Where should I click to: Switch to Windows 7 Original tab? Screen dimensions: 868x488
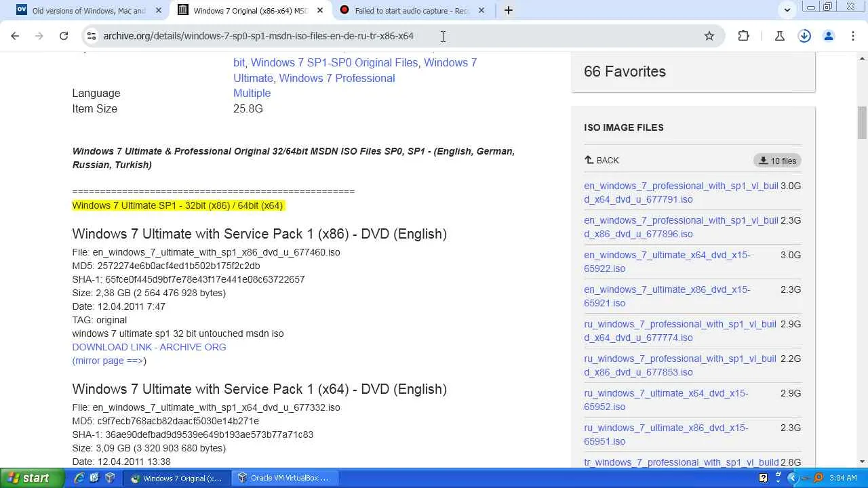(x=250, y=10)
